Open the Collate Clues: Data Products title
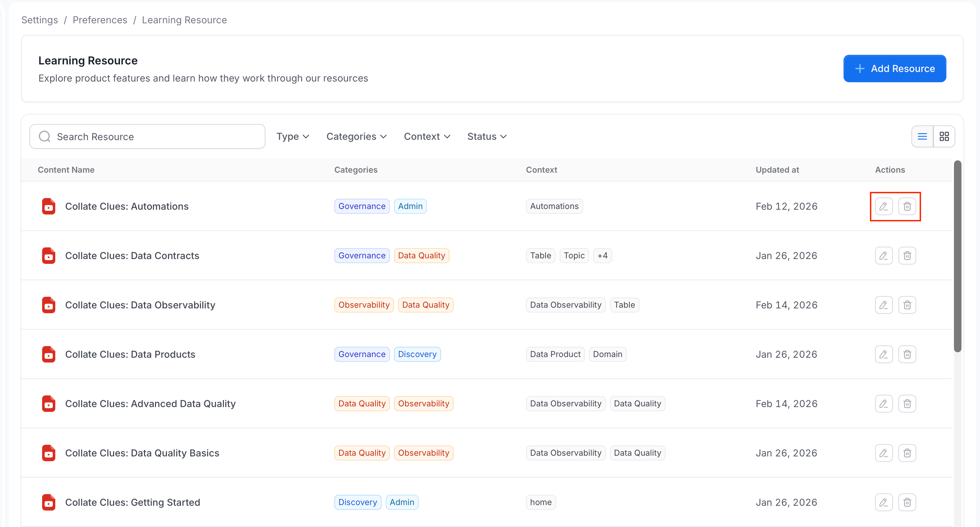This screenshot has height=527, width=980. 130,354
